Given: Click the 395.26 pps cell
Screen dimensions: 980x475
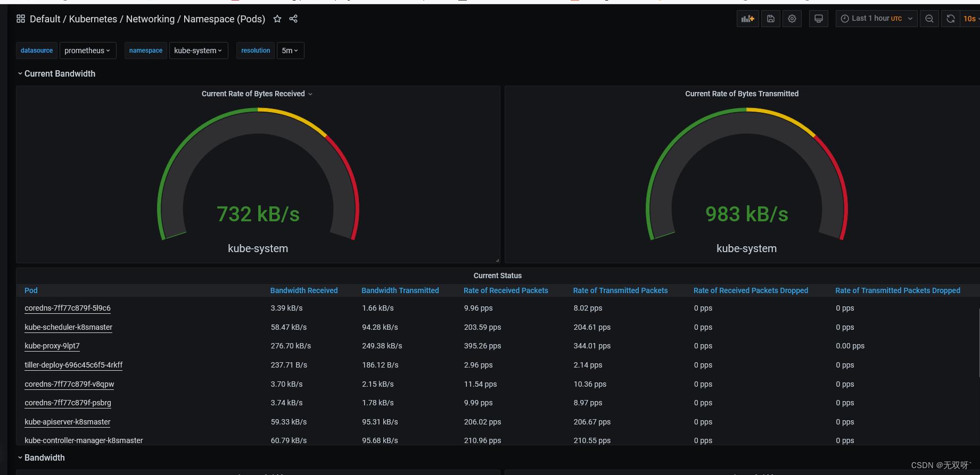Looking at the screenshot, I should 482,346.
